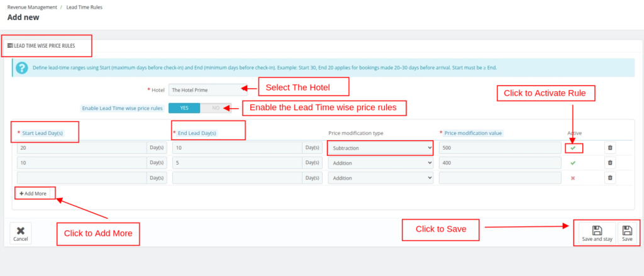The image size is (644, 276).
Task: Click trash icon on third rule row
Action: [609, 178]
